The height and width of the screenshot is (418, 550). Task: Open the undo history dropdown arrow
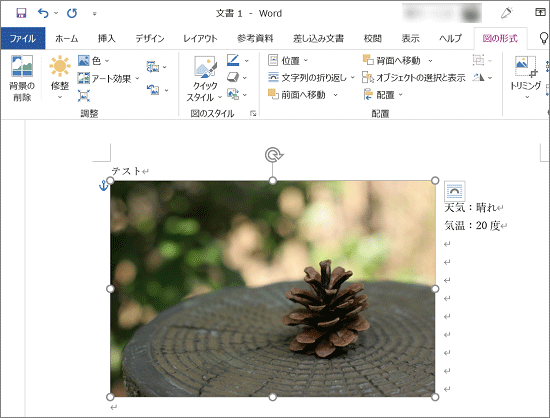tap(56, 13)
